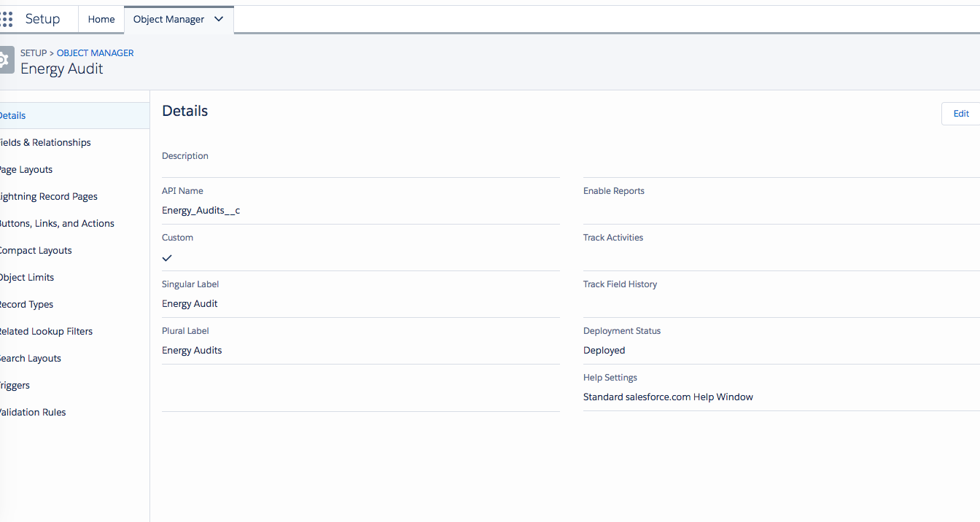
Task: Expand the Object Manager tab chevron
Action: (219, 19)
